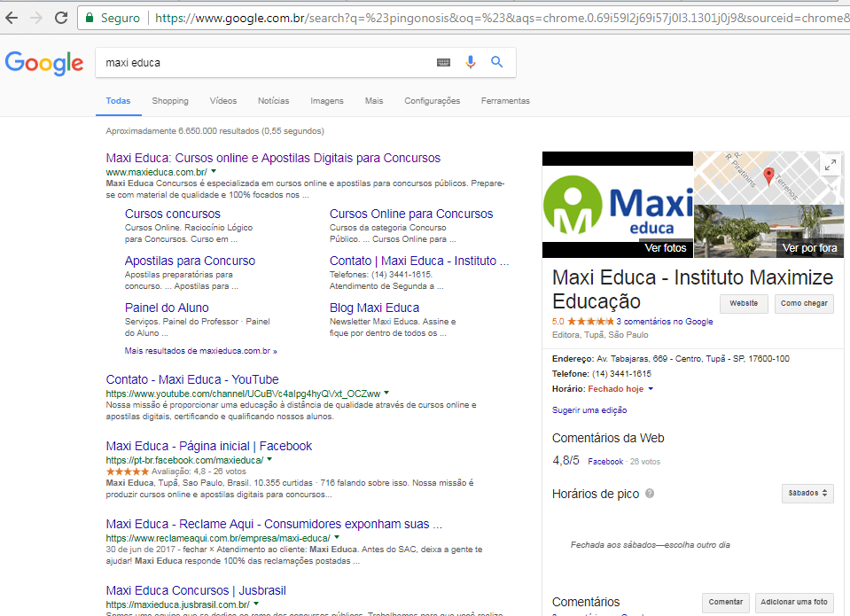850x616 pixels.
Task: Open the Cursos concursos sitelink
Action: 173,214
